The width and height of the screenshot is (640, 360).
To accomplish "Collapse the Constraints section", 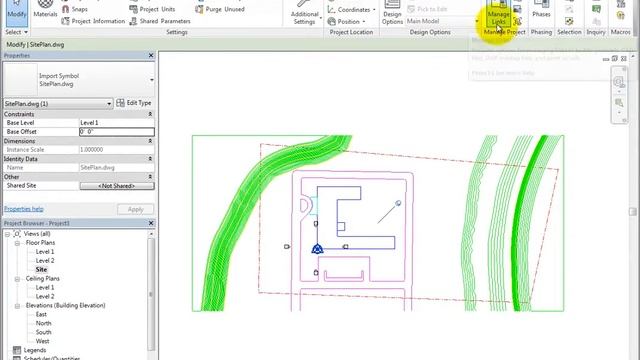I will [150, 114].
